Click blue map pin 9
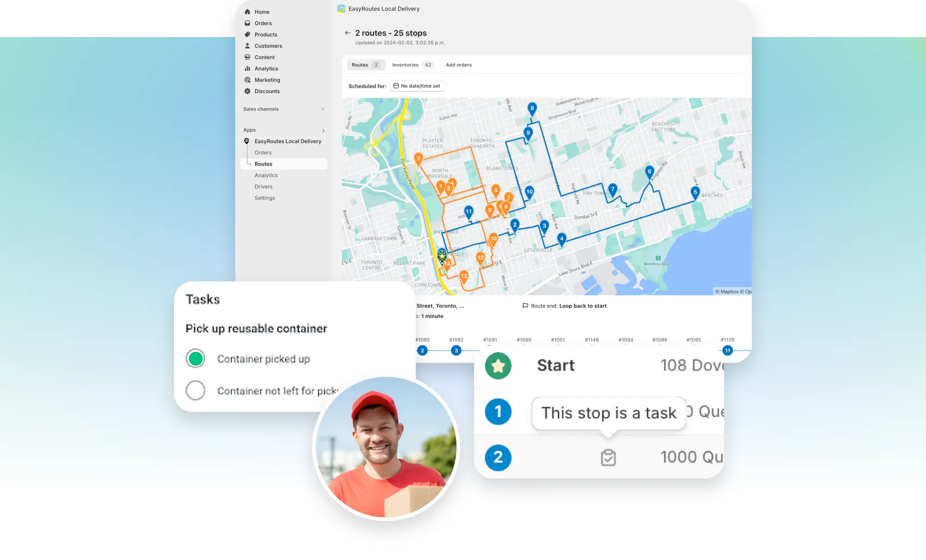Screen dimensions: 926x560 [528, 134]
